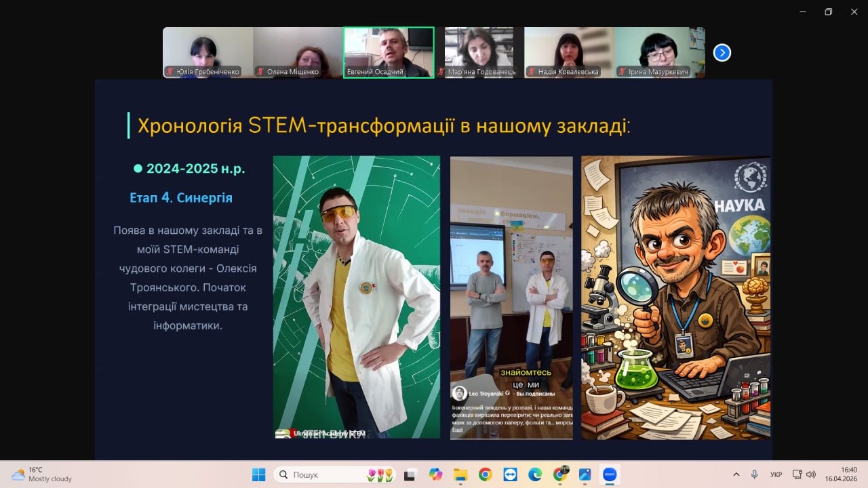The height and width of the screenshot is (488, 868).
Task: Open the clock and date flyout
Action: coord(841,474)
